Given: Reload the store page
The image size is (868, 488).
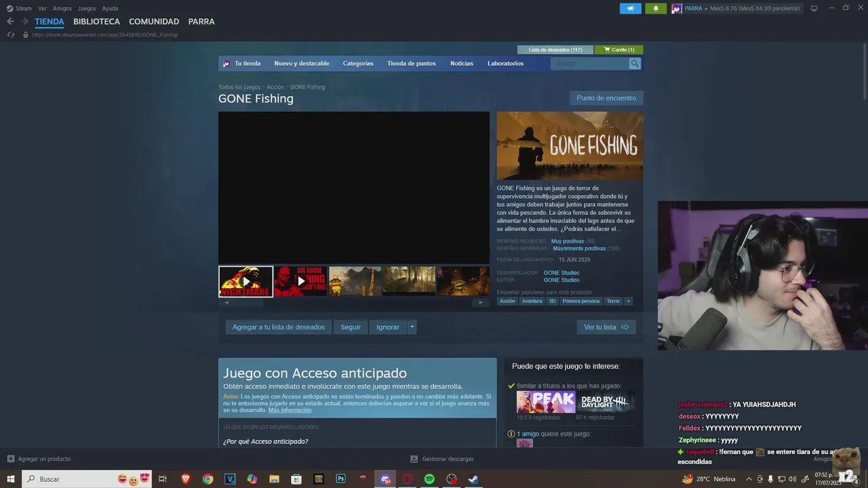Looking at the screenshot, I should (10, 35).
